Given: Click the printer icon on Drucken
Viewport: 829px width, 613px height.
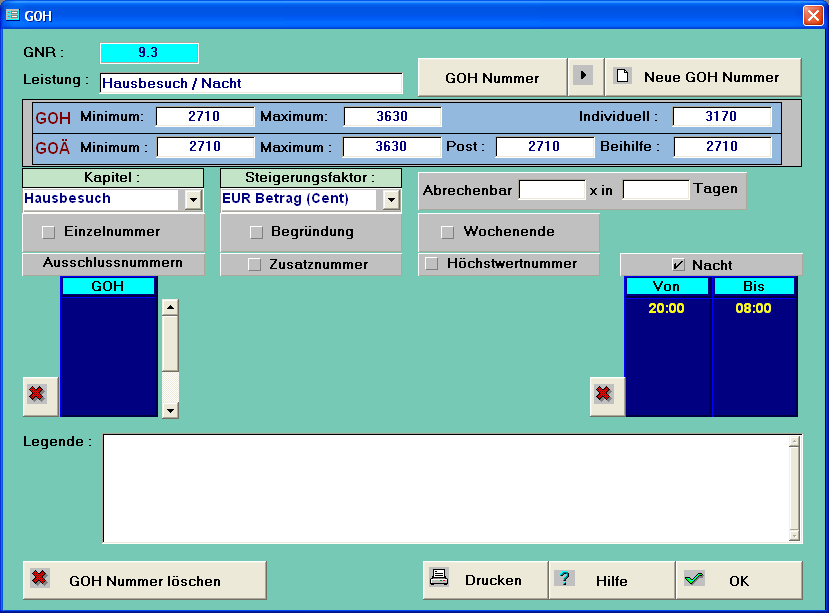Looking at the screenshot, I should pyautogui.click(x=439, y=578).
